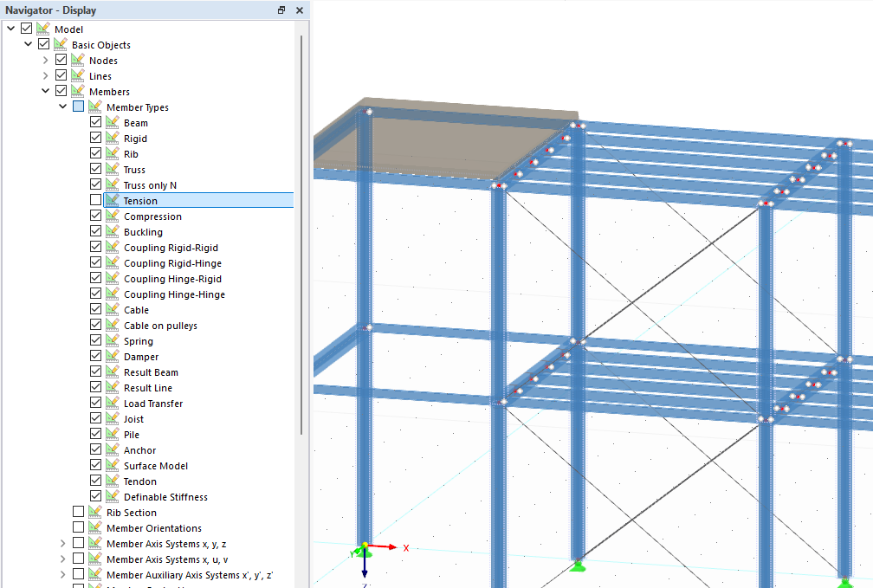873x588 pixels.
Task: Enable the Tension checkbox
Action: (95, 201)
